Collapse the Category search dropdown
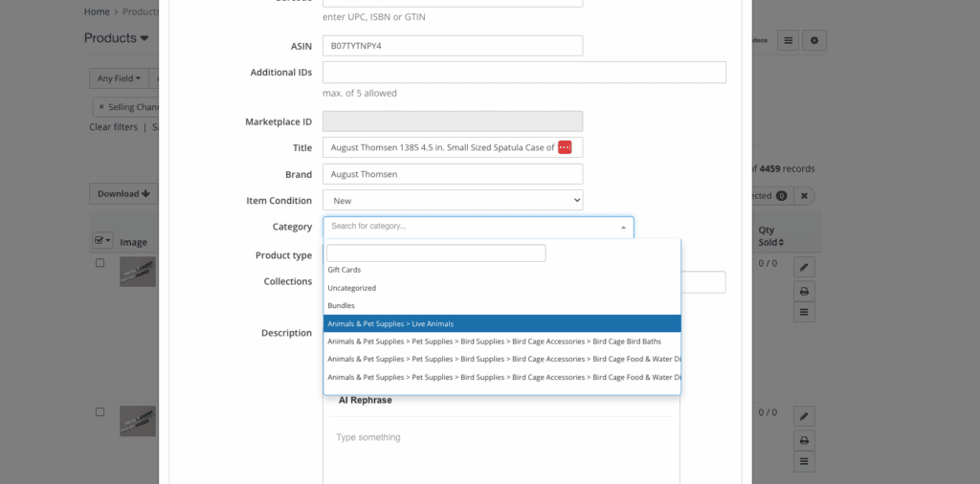The width and height of the screenshot is (980, 484). pyautogui.click(x=623, y=228)
